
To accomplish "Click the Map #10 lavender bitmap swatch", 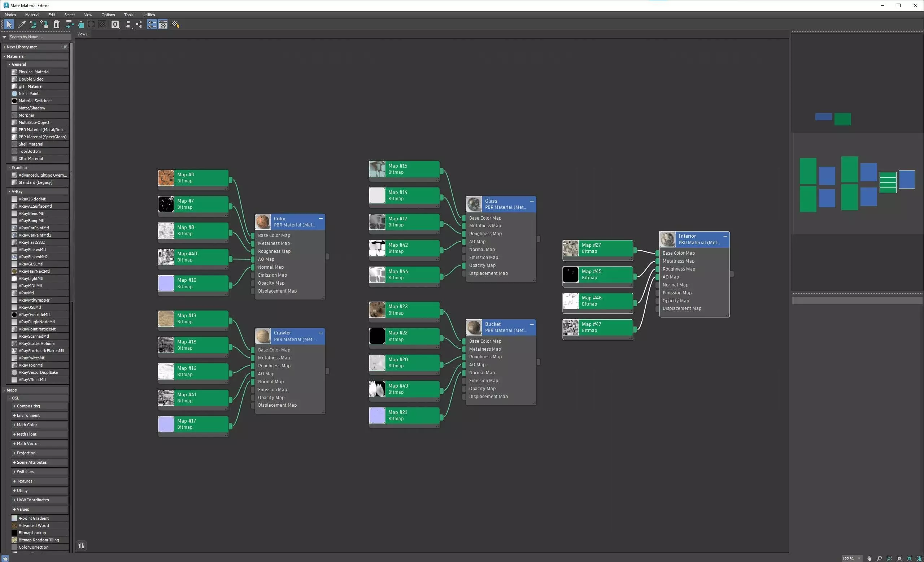I will (x=166, y=283).
